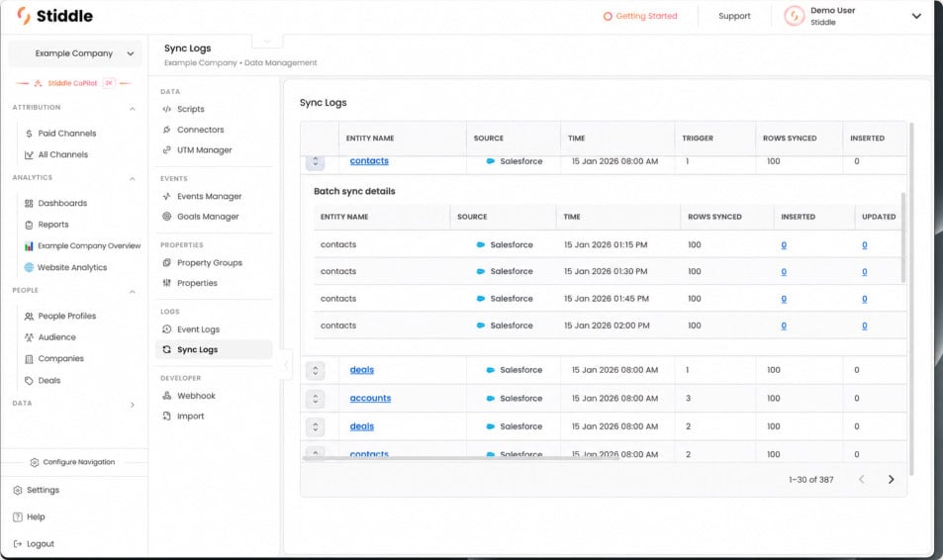Select Dashboards menu item
Viewport: 943px width, 560px height.
pyautogui.click(x=62, y=203)
